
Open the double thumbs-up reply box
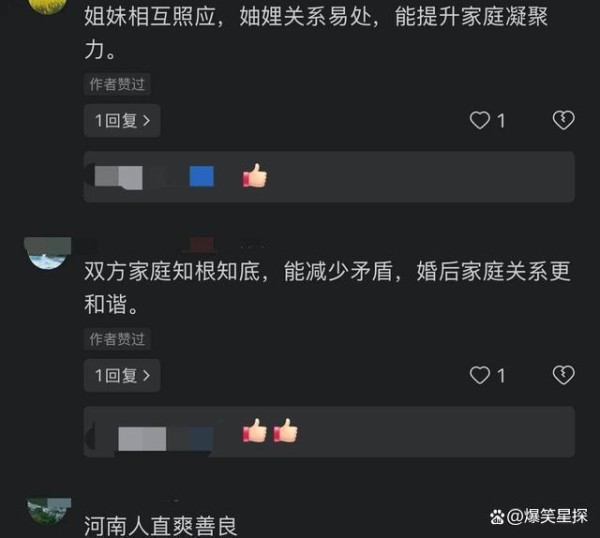(329, 432)
